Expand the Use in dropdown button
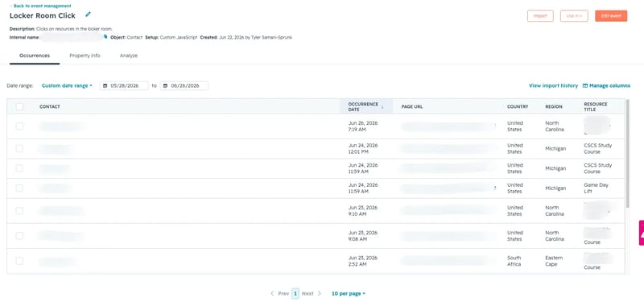644x302 pixels. click(x=574, y=16)
